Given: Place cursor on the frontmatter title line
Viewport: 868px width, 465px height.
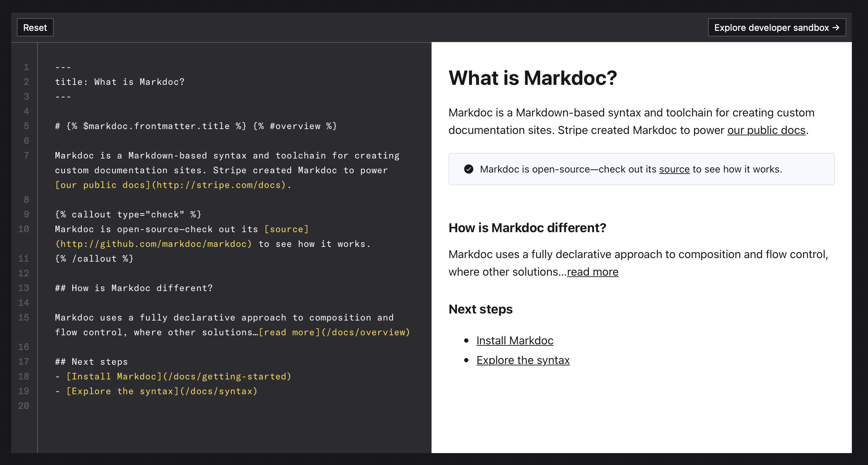Looking at the screenshot, I should tap(119, 82).
